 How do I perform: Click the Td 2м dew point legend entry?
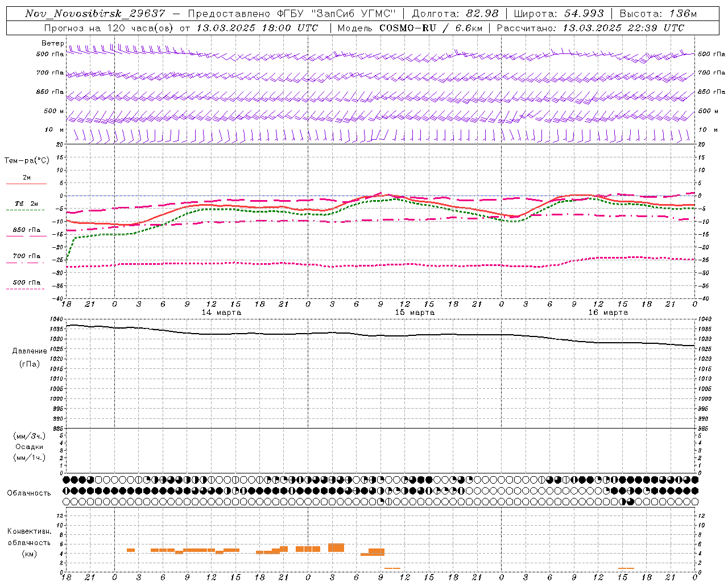(x=27, y=204)
